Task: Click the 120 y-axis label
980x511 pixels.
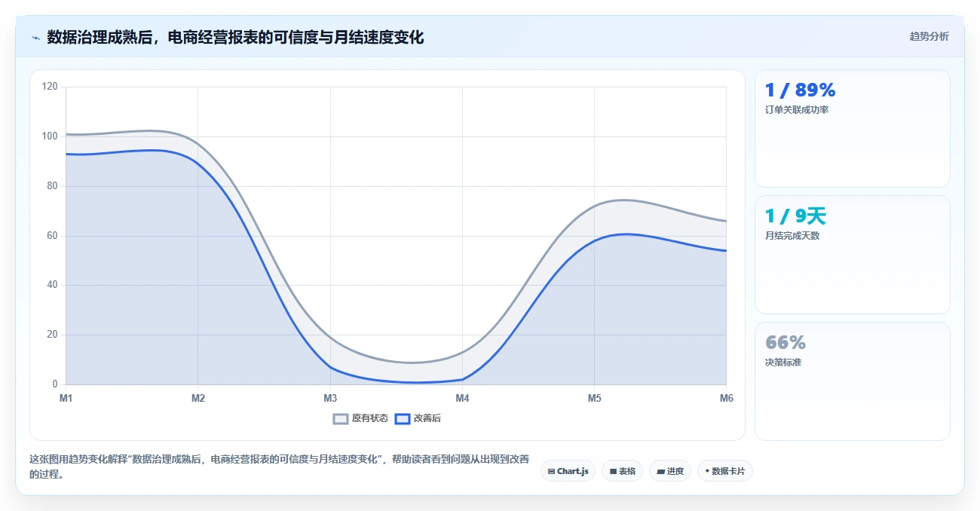Action: click(50, 87)
